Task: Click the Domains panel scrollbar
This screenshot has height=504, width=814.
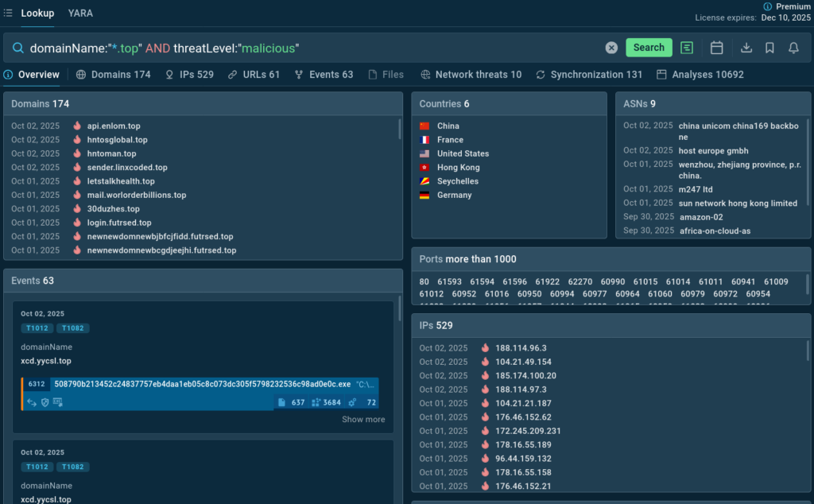Action: tap(399, 131)
